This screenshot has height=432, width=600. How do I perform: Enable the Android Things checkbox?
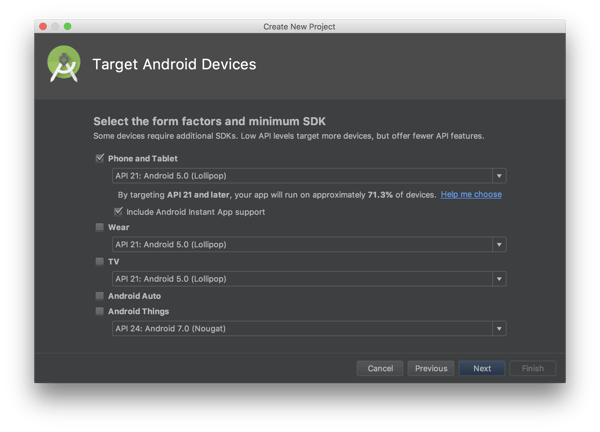pos(100,311)
